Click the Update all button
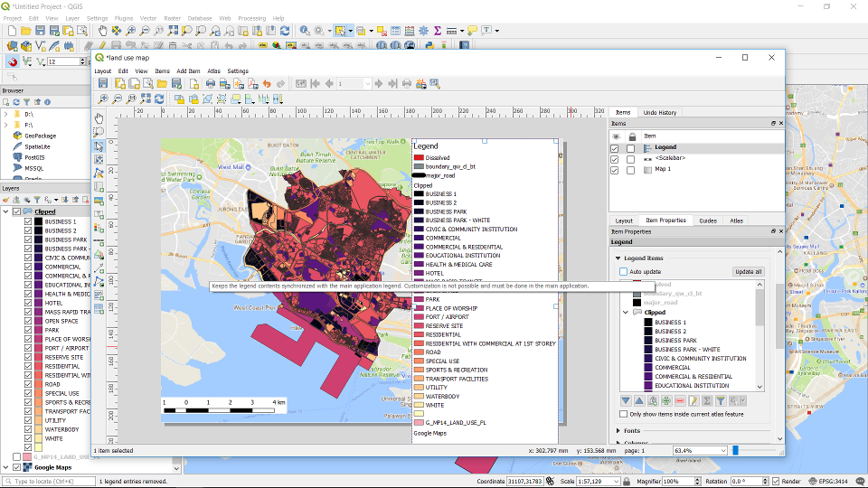This screenshot has width=868, height=488. [748, 272]
